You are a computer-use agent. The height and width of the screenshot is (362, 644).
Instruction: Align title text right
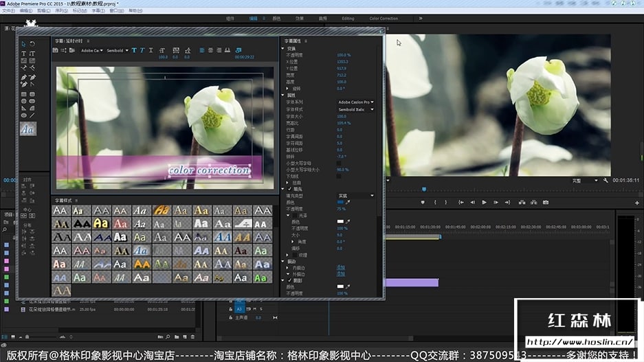(x=219, y=50)
